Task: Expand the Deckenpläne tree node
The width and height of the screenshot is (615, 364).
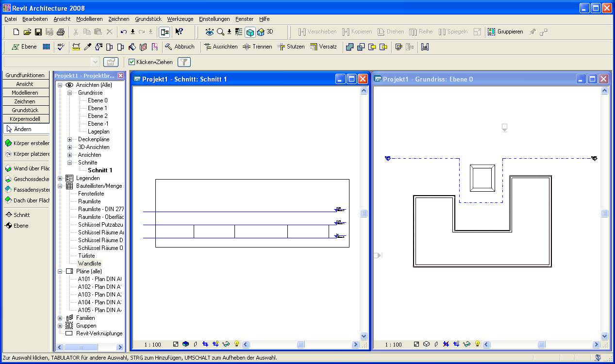Action: click(69, 139)
